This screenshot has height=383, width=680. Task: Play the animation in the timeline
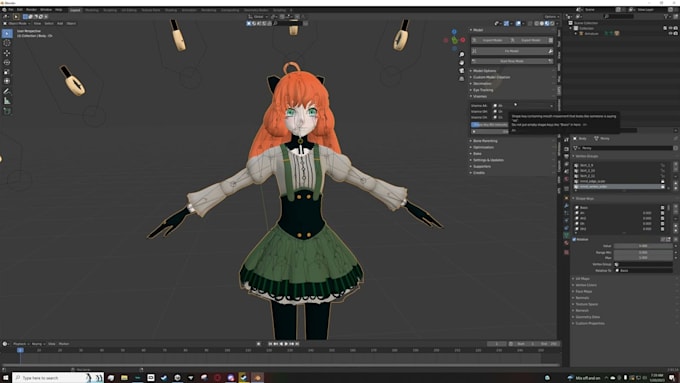[286, 344]
